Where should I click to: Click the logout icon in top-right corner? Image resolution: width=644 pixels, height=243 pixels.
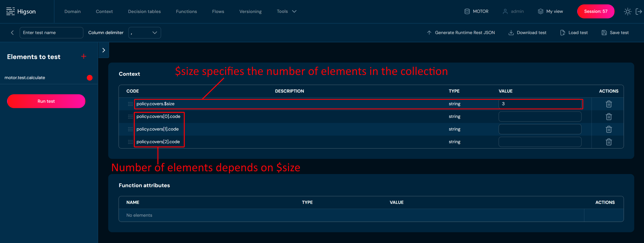(x=638, y=12)
